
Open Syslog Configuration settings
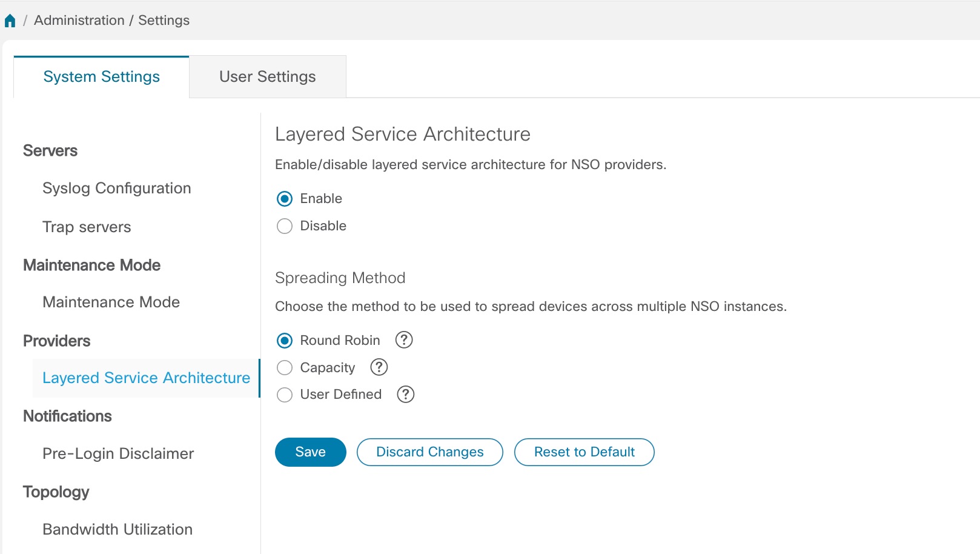(116, 188)
